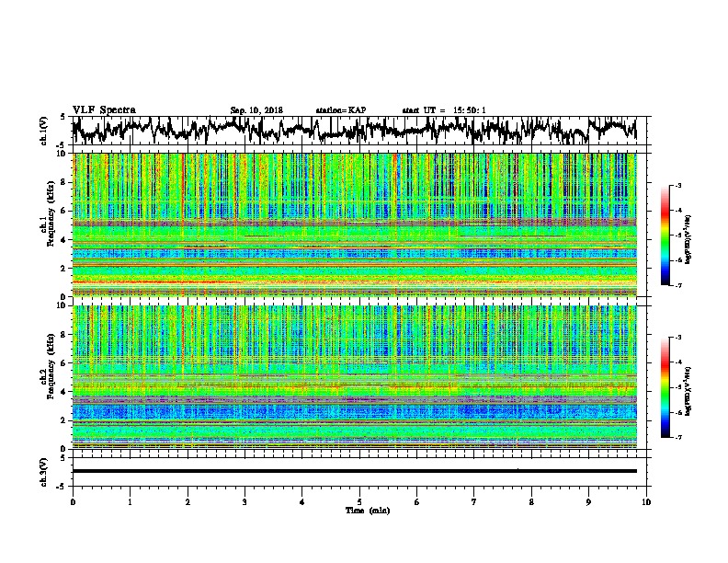
Task: Click ch.2 color scale label '-7'
Action: tap(678, 437)
